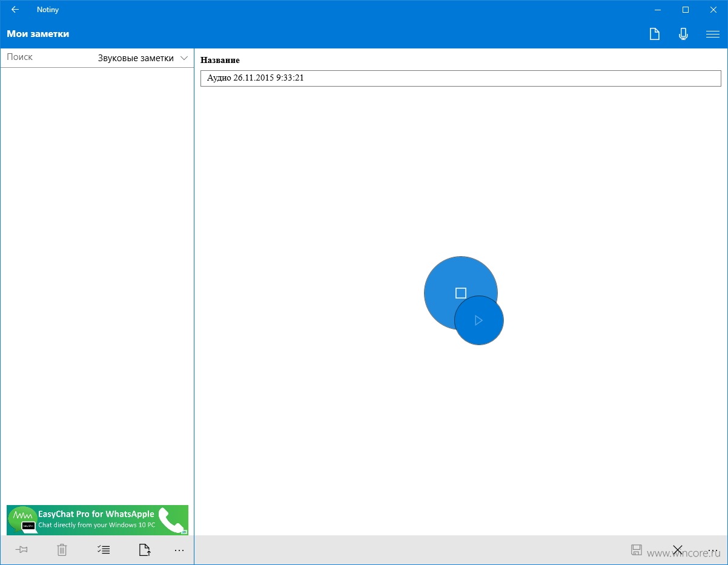Edit the Название title field

(461, 78)
